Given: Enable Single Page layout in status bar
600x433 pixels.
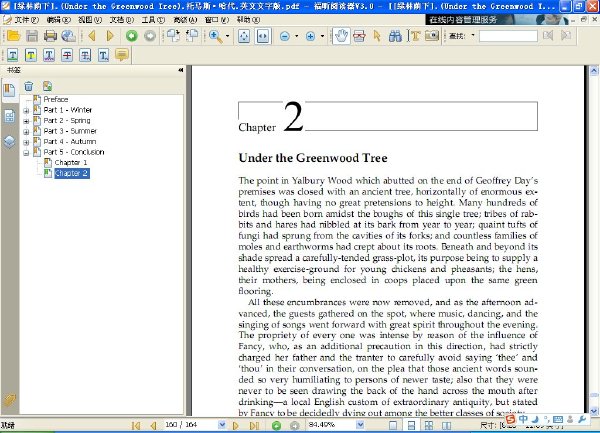Looking at the screenshot, I should [x=393, y=425].
